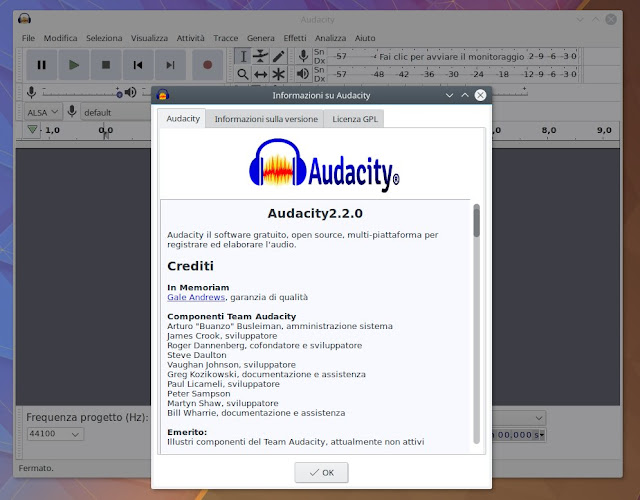Image resolution: width=640 pixels, height=500 pixels.
Task: Select the Selection (I-beam) tool
Action: point(243,56)
